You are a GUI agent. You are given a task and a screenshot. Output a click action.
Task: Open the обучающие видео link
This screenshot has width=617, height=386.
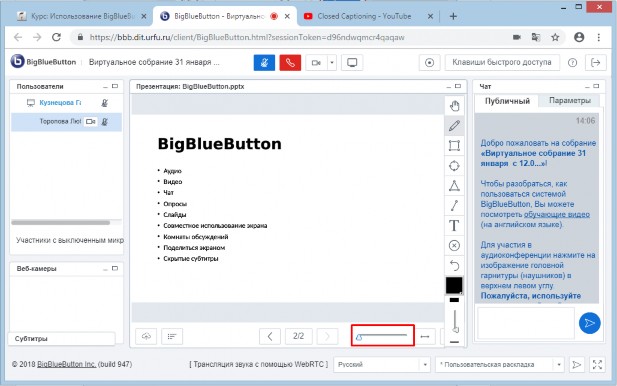tap(557, 214)
